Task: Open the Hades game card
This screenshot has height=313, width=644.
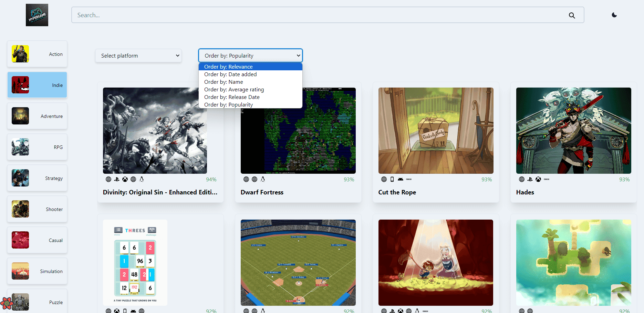Action: click(x=573, y=131)
